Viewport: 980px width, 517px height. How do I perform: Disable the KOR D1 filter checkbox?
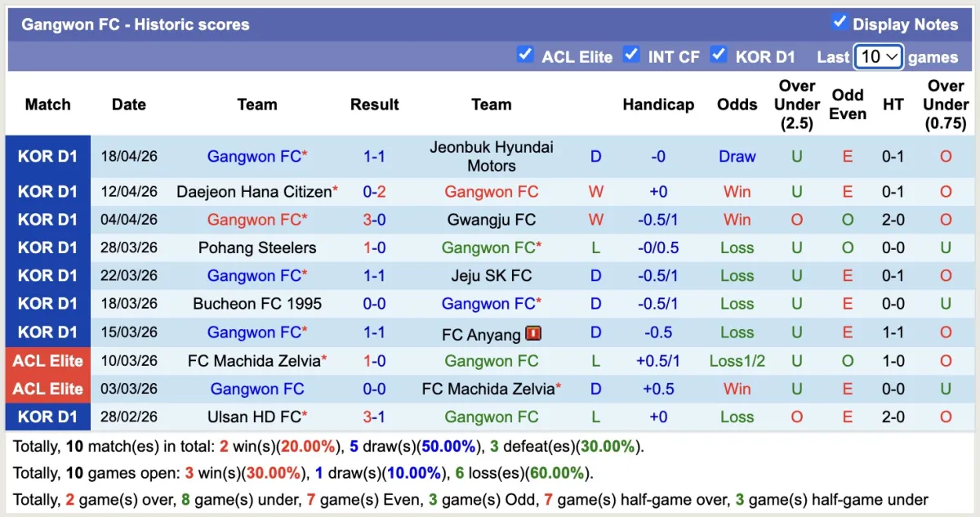pyautogui.click(x=719, y=55)
